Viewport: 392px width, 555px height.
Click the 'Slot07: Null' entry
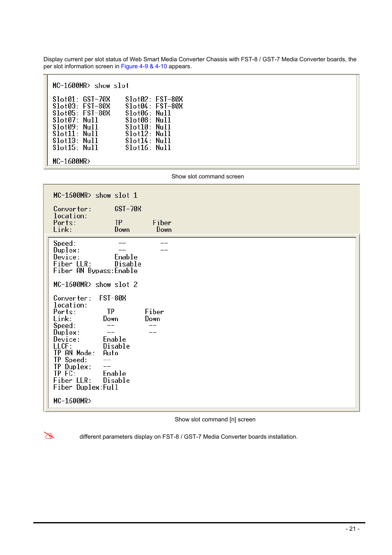[x=75, y=120]
